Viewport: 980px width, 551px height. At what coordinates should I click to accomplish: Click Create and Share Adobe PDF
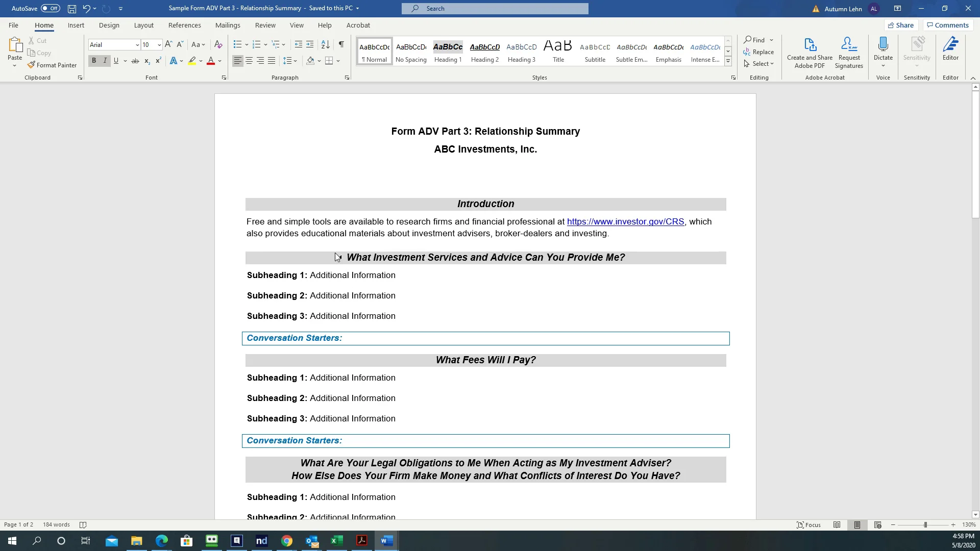[x=810, y=52]
